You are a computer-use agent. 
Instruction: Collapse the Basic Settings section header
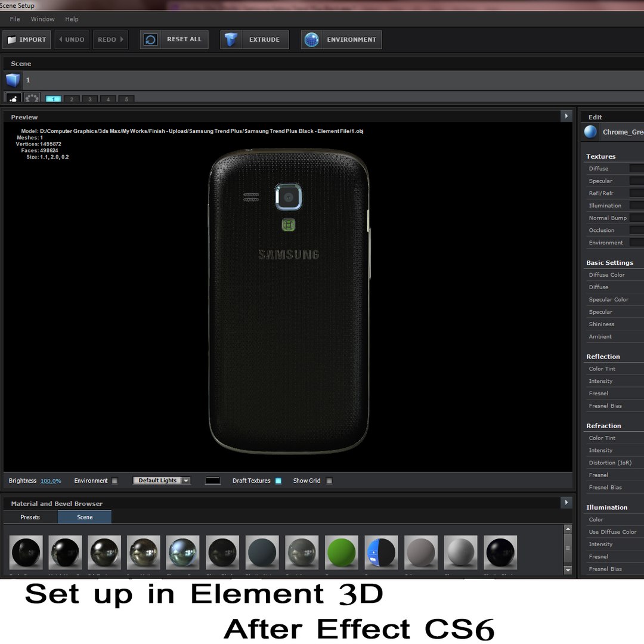(609, 262)
